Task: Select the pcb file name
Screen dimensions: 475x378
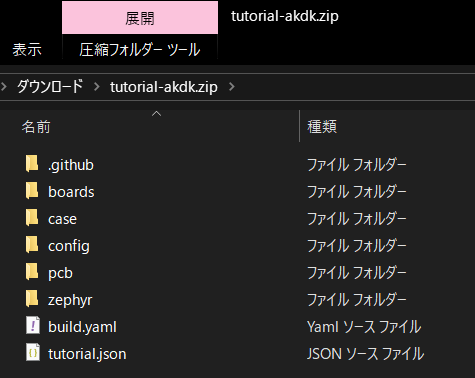Action: [x=60, y=273]
